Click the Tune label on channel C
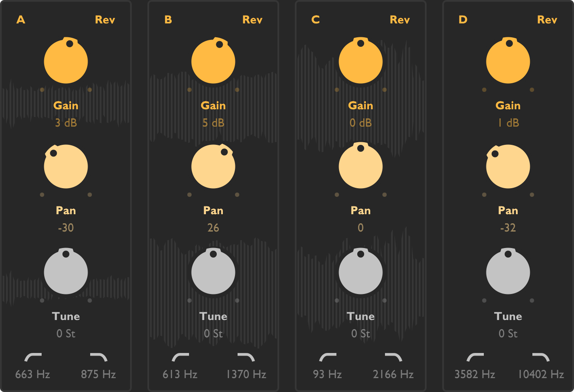The width and height of the screenshot is (574, 392). click(x=361, y=317)
